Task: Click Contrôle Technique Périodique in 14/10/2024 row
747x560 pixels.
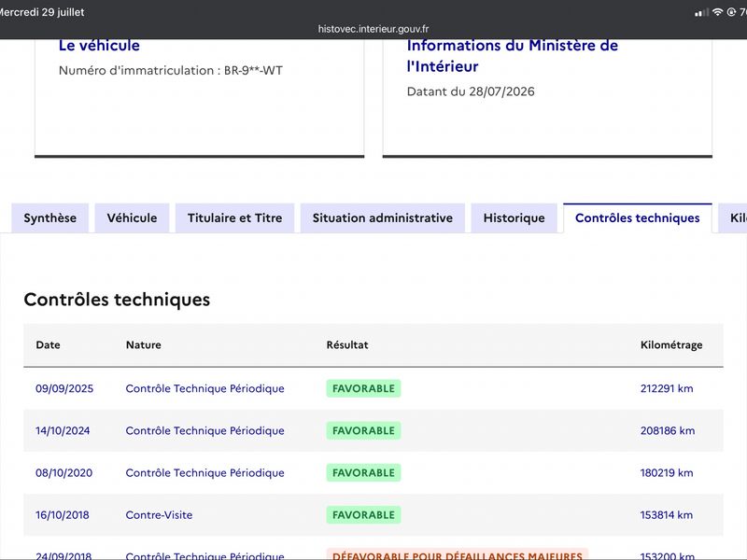Action: pos(204,431)
